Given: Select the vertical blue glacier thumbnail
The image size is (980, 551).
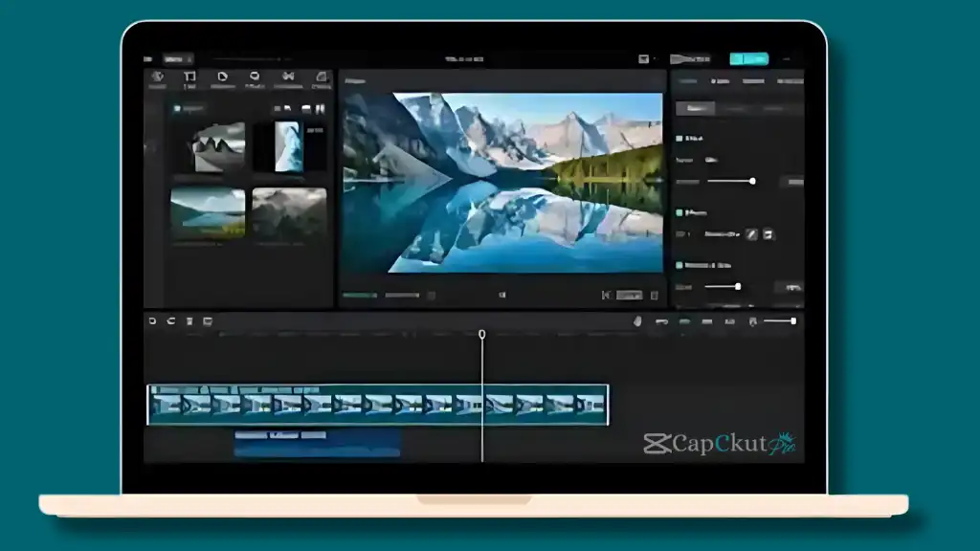Looking at the screenshot, I should point(289,146).
